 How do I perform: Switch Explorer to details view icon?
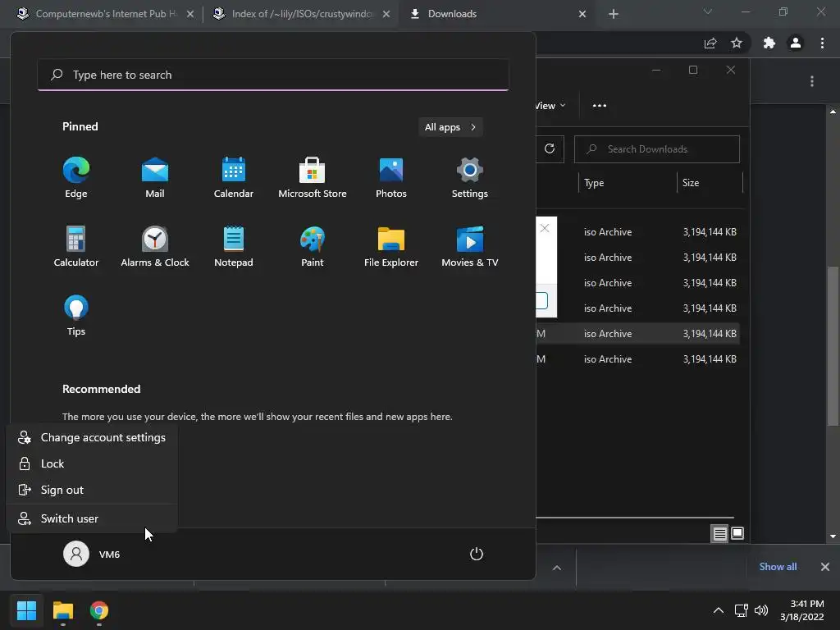[719, 533]
